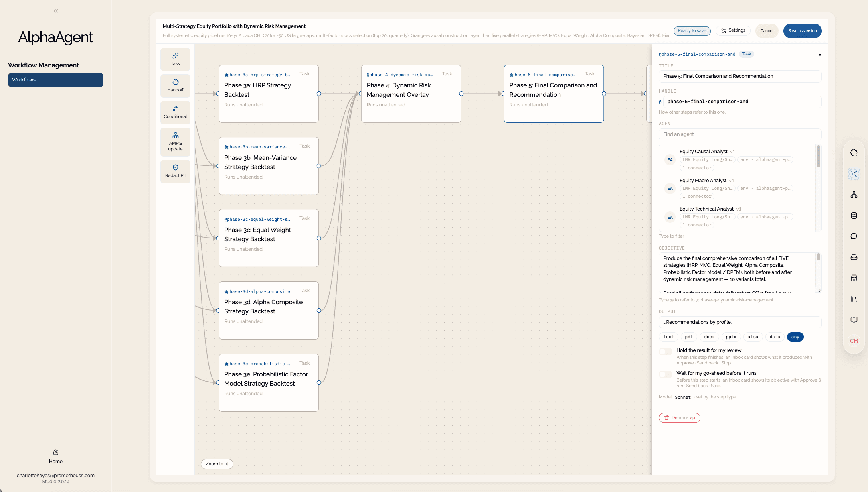The height and width of the screenshot is (492, 868).
Task: Open the workflow route icon in right rail
Action: coord(854,174)
